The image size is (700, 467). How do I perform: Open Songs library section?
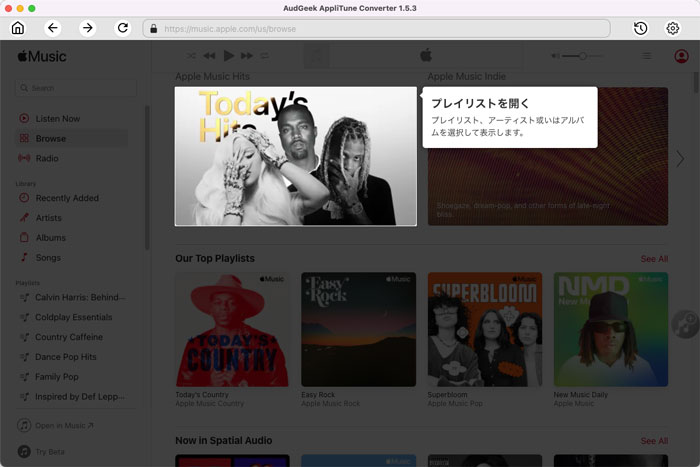71,258
